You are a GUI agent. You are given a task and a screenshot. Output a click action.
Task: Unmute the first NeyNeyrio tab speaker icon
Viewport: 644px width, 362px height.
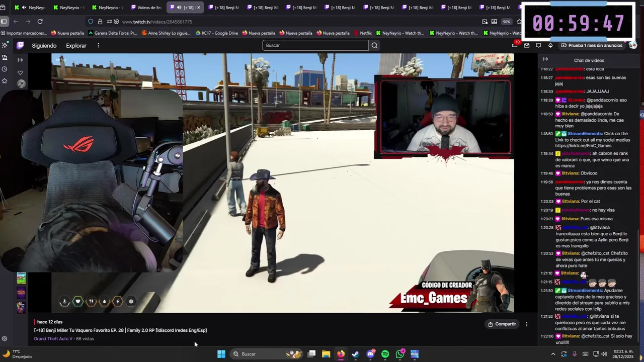24,8
